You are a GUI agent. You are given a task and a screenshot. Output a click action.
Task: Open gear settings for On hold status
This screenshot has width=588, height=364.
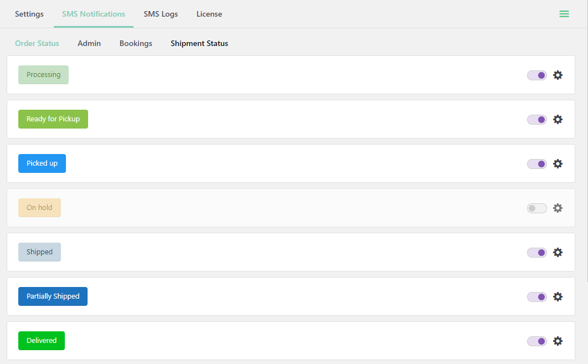[558, 208]
